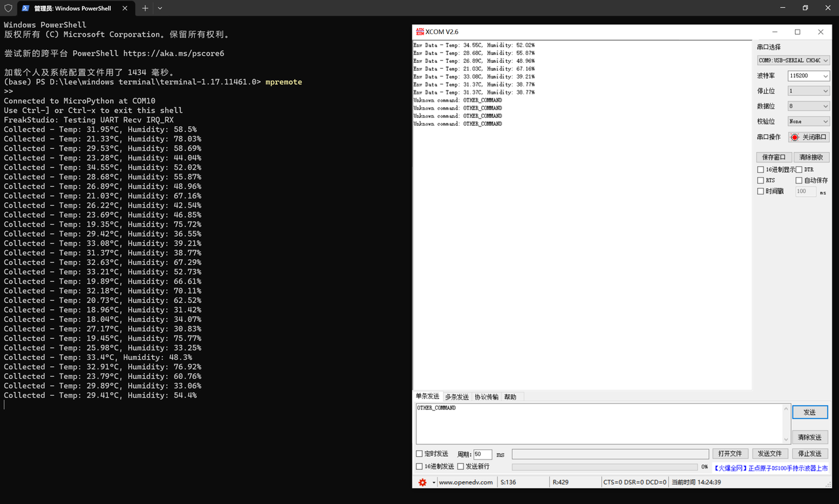Open a new tab with the plus button

coord(145,8)
